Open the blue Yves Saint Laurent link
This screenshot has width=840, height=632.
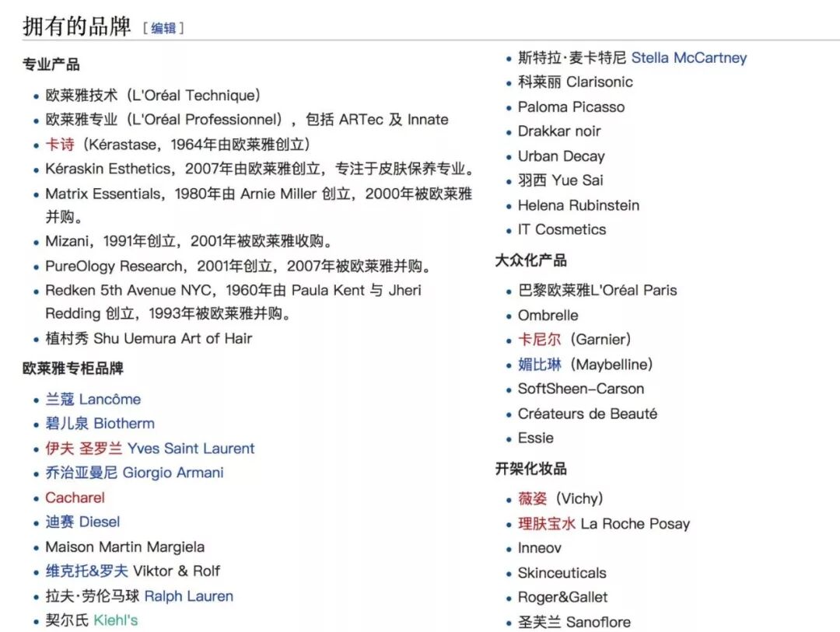tap(191, 448)
